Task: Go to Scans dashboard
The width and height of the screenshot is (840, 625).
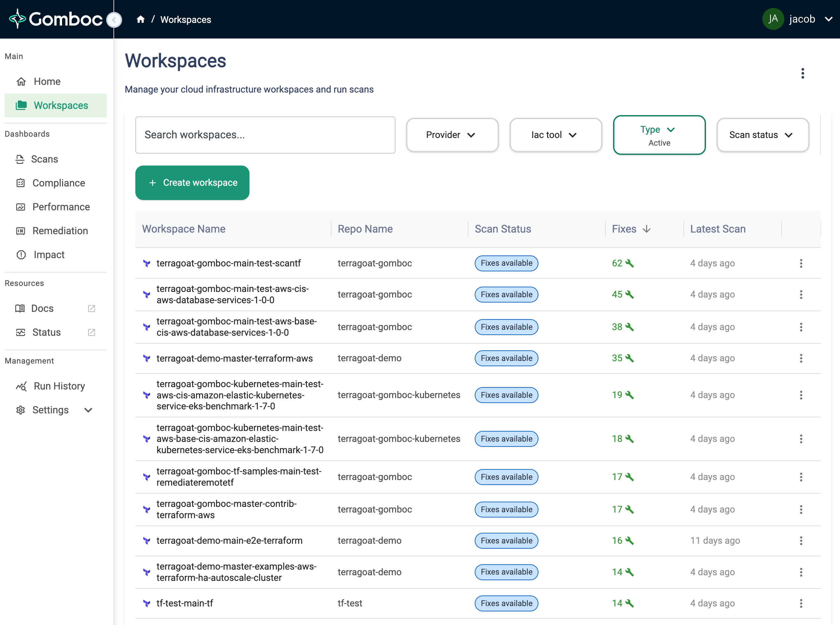Action: pyautogui.click(x=44, y=159)
